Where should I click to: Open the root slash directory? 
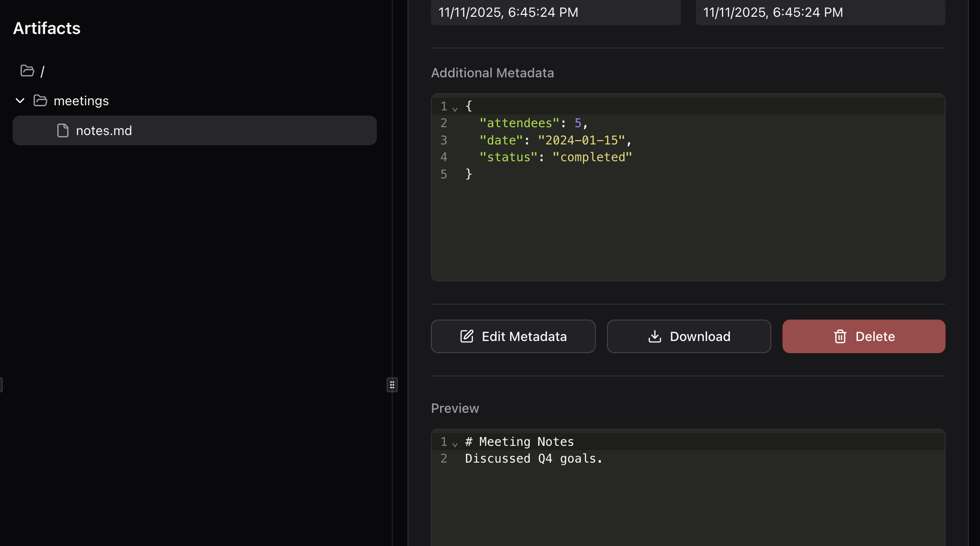pos(42,71)
